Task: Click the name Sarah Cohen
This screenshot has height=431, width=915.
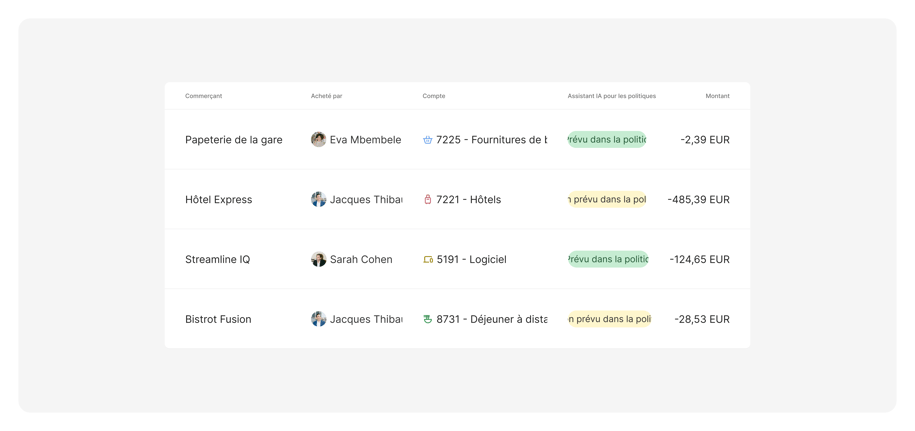Action: pyautogui.click(x=361, y=260)
